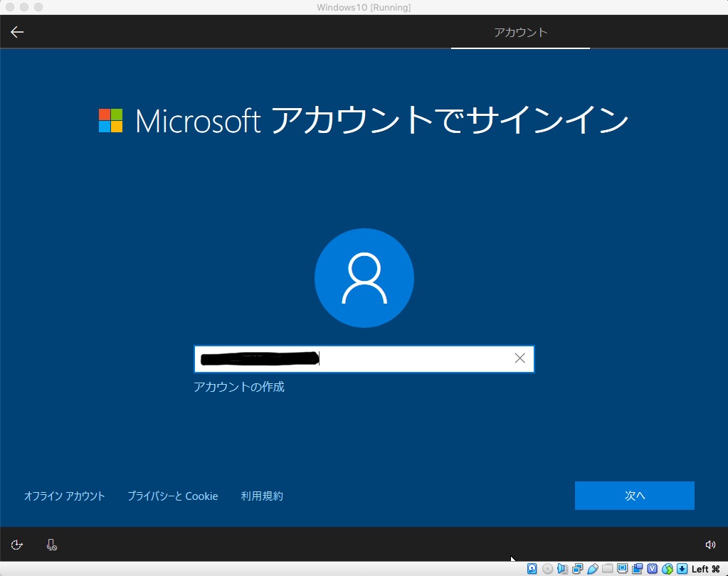This screenshot has height=576, width=728.
Task: Open VirtualBox hard disk activity icon
Action: (x=532, y=569)
